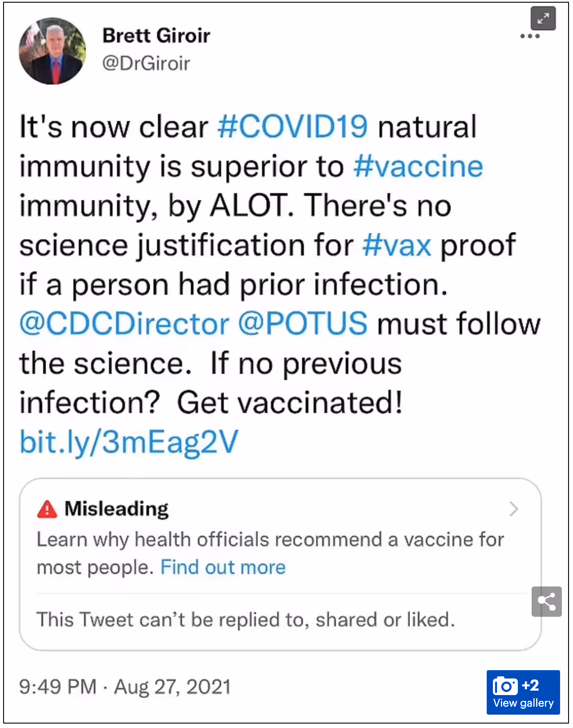Click the share icon button
This screenshot has width=573, height=728.
pyautogui.click(x=546, y=602)
